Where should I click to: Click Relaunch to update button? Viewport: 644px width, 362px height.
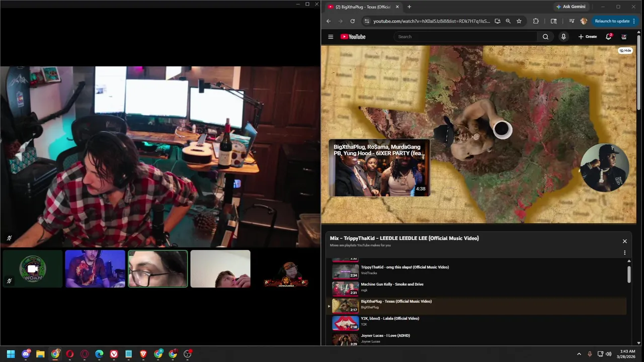pos(612,21)
